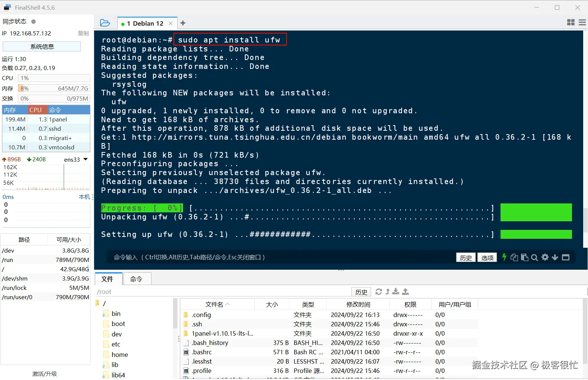The height and width of the screenshot is (380, 588).
Task: Sort files by 类型 column header
Action: [308, 304]
